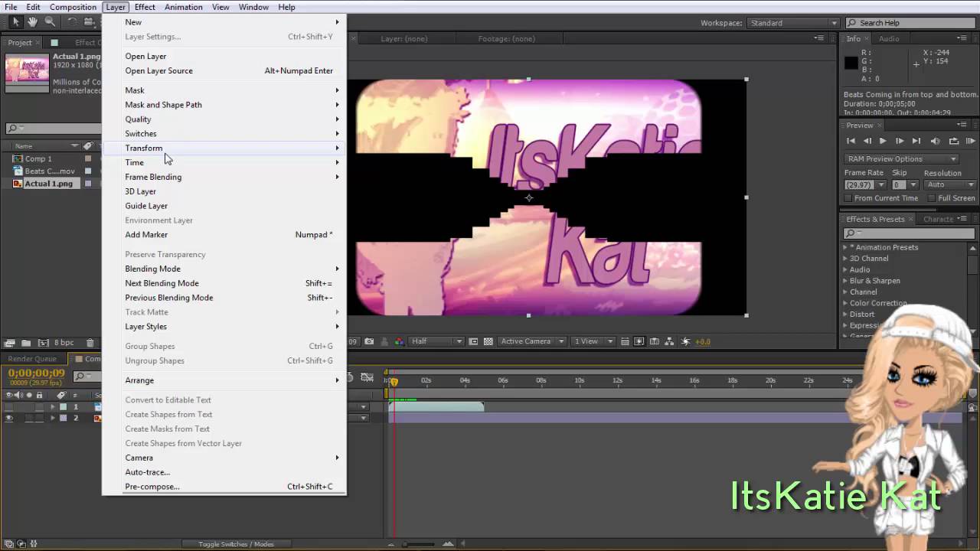
Task: Select the Rotation tool in toolbar
Action: (72, 22)
